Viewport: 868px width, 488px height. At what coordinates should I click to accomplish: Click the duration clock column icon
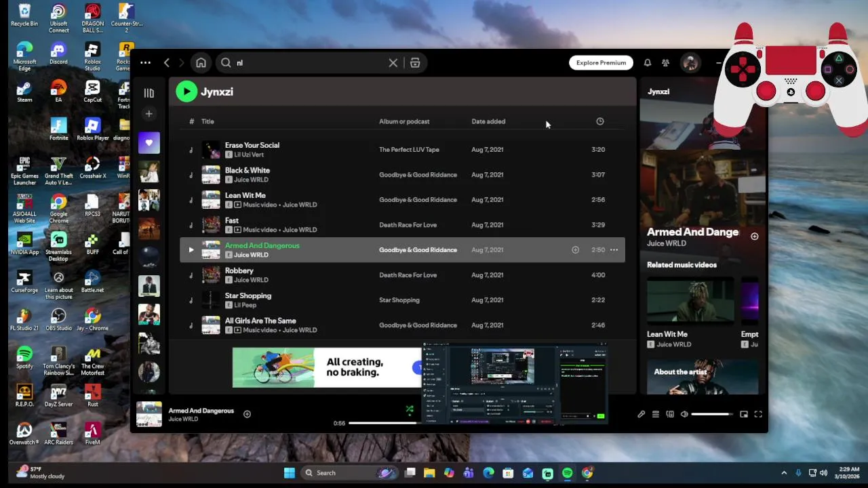(600, 121)
